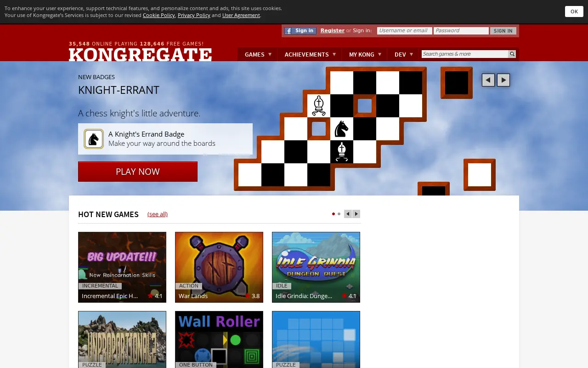
Task: Go to previous featured banner arrow
Action: point(488,80)
